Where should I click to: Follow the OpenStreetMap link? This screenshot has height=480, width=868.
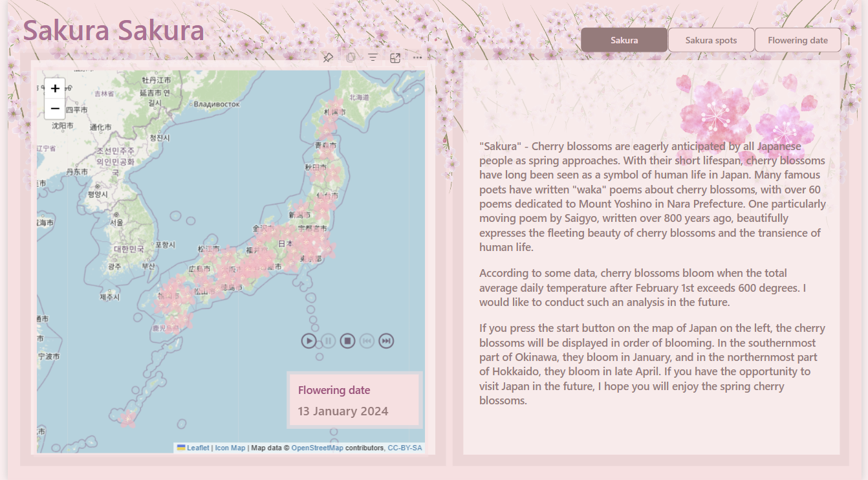[x=317, y=448]
